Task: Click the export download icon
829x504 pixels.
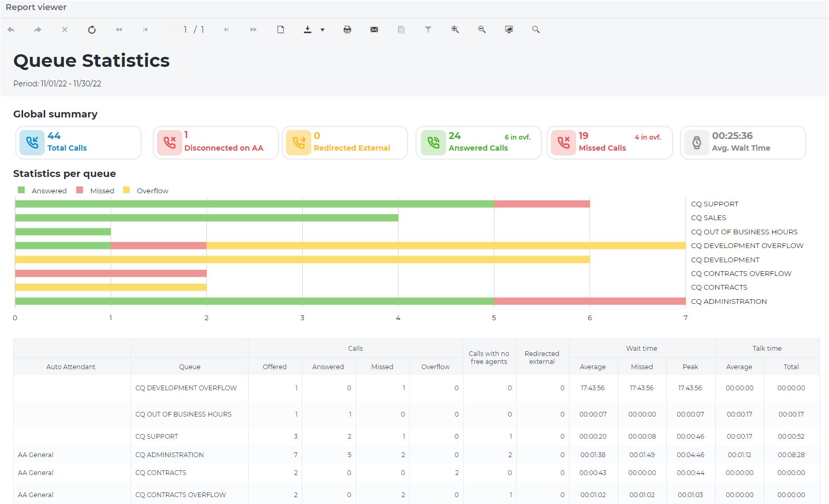Action: (308, 30)
